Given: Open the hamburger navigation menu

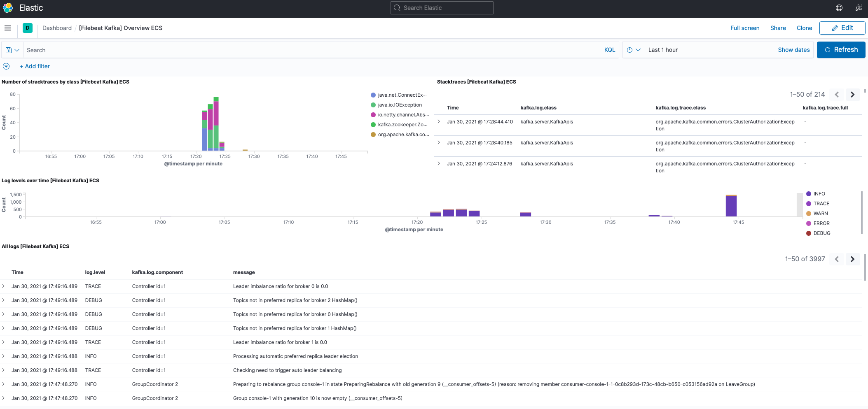Looking at the screenshot, I should pyautogui.click(x=8, y=28).
